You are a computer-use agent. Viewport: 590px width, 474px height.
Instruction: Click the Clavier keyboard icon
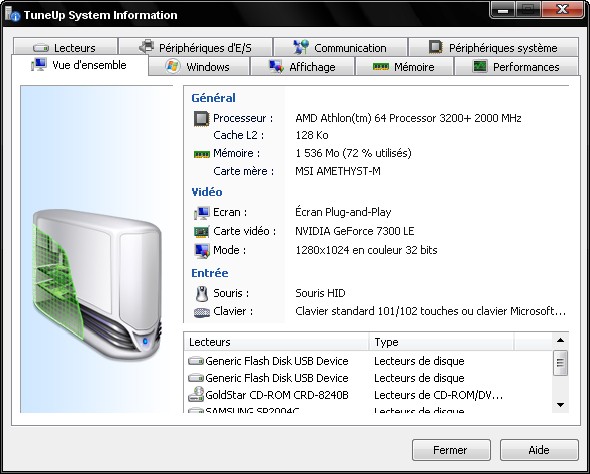(x=202, y=312)
